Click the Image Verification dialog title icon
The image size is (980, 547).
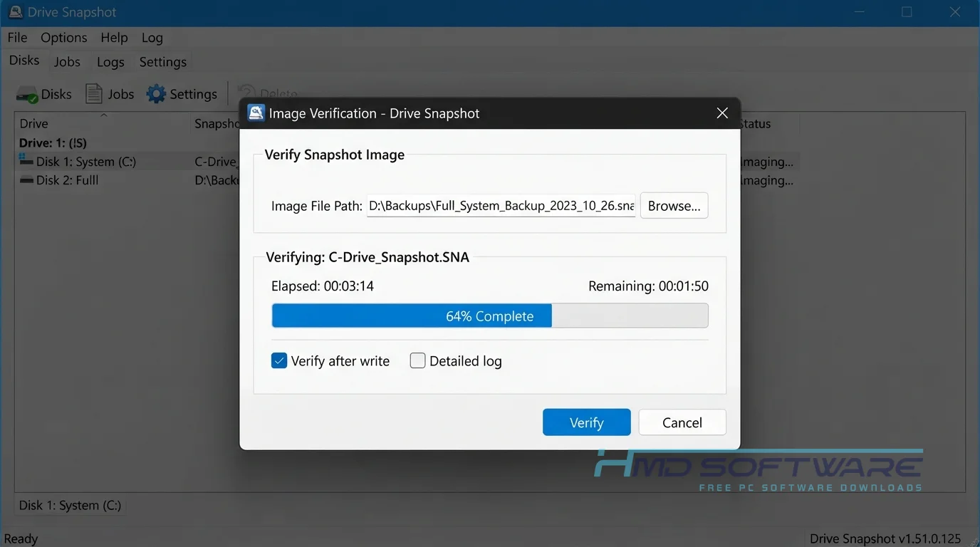click(256, 113)
